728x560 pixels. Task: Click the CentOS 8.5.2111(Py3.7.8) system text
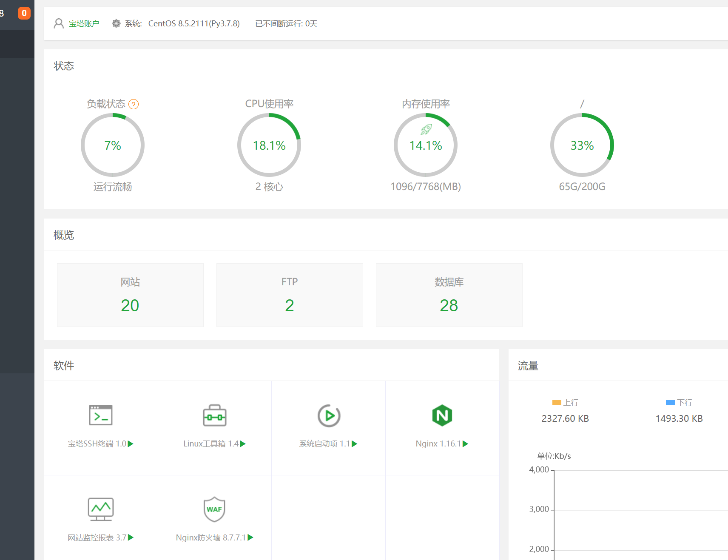click(x=194, y=24)
